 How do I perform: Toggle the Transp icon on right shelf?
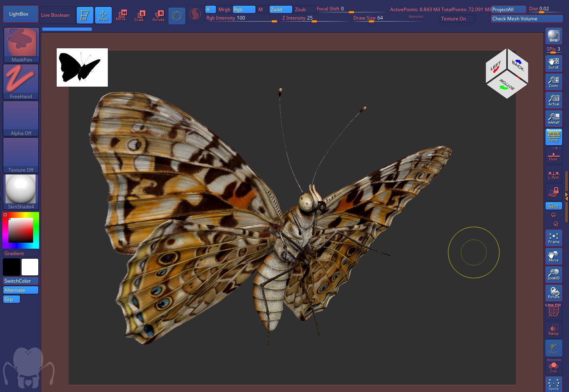coord(553,329)
